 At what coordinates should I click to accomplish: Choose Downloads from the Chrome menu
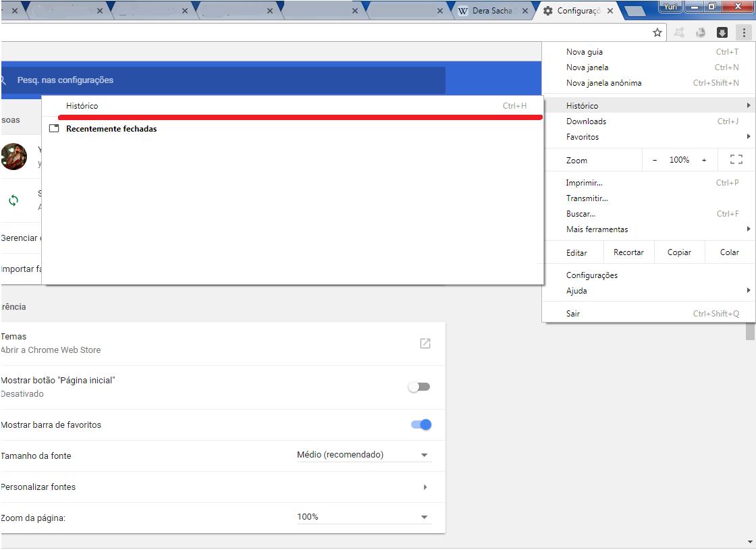[x=586, y=121]
